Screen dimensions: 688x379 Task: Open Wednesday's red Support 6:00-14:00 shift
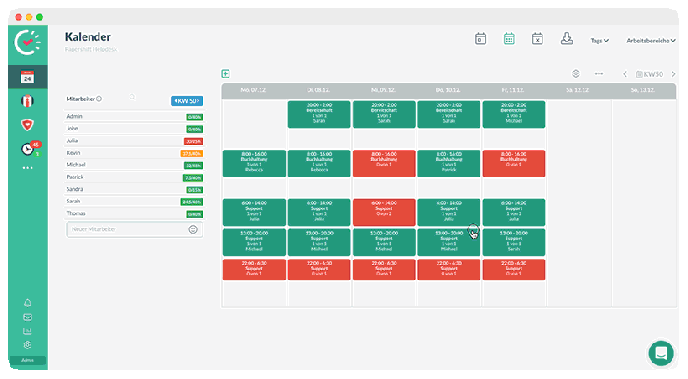click(384, 212)
